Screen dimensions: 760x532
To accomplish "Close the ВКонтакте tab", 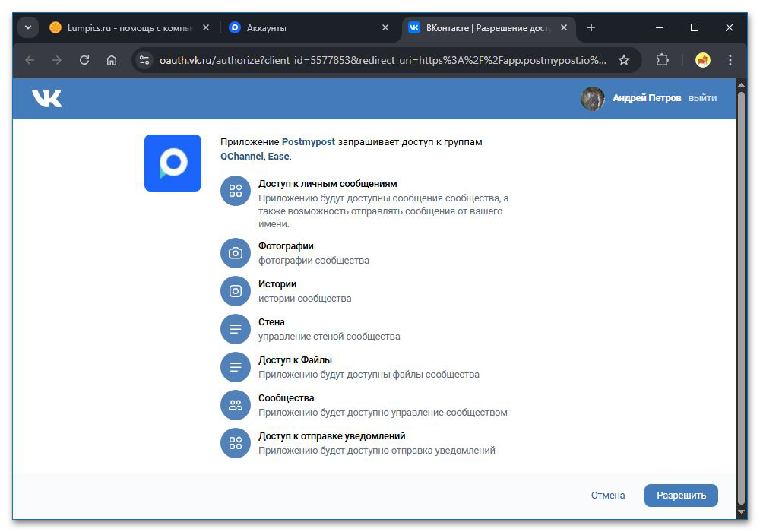I will (x=564, y=27).
